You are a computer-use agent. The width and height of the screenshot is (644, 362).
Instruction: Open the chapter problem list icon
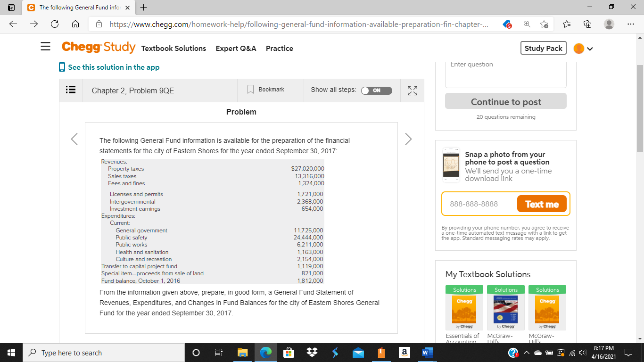point(71,90)
